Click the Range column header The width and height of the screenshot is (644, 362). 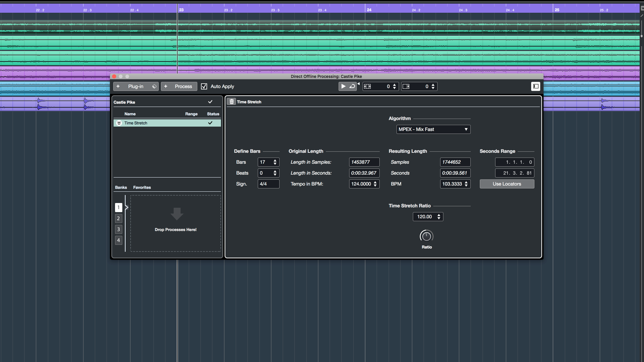(x=191, y=114)
